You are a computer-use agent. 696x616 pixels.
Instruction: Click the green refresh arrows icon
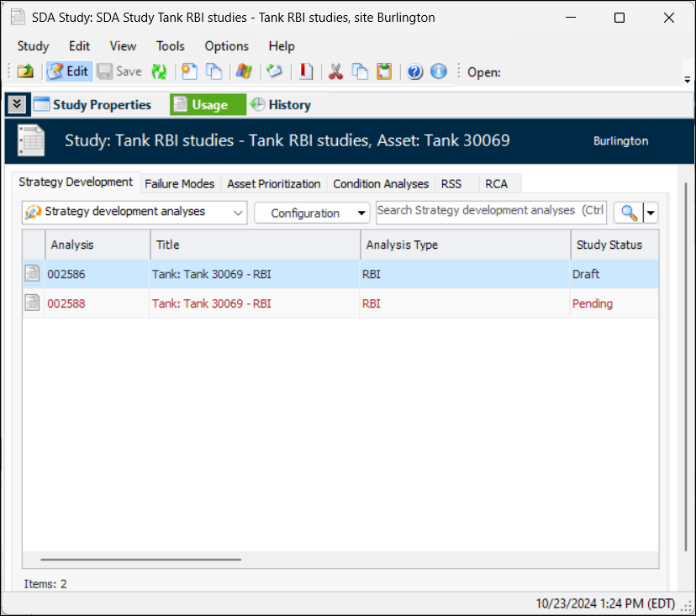coord(159,71)
